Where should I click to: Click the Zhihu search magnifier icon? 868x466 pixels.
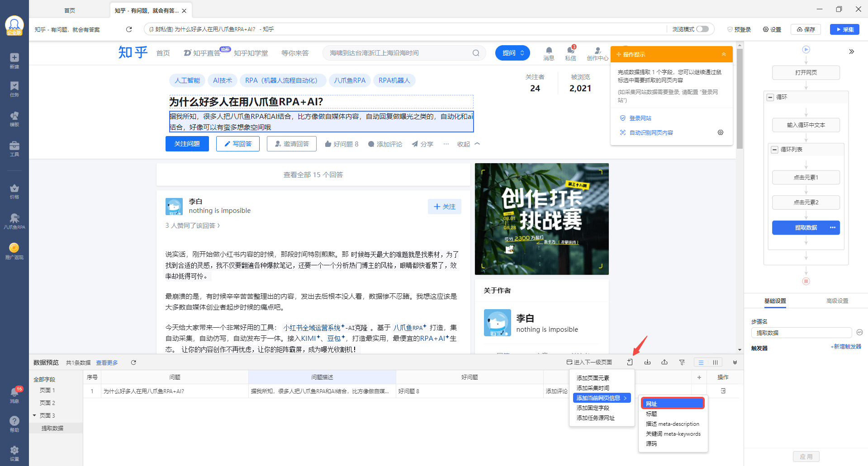[x=476, y=53]
